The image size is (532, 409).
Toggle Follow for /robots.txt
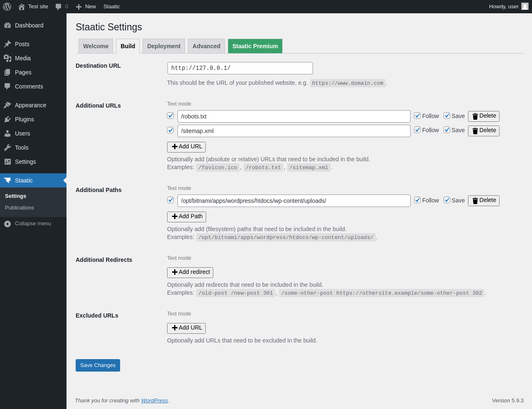tap(417, 116)
